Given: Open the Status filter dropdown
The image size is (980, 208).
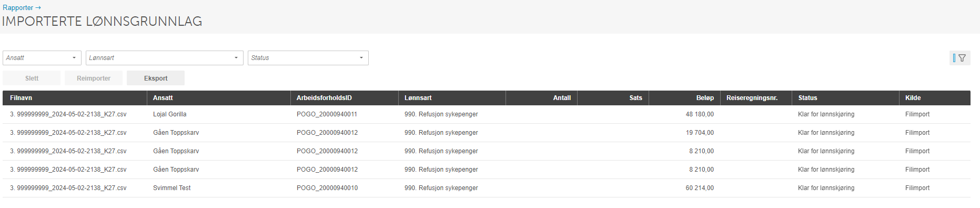Looking at the screenshot, I should 308,58.
